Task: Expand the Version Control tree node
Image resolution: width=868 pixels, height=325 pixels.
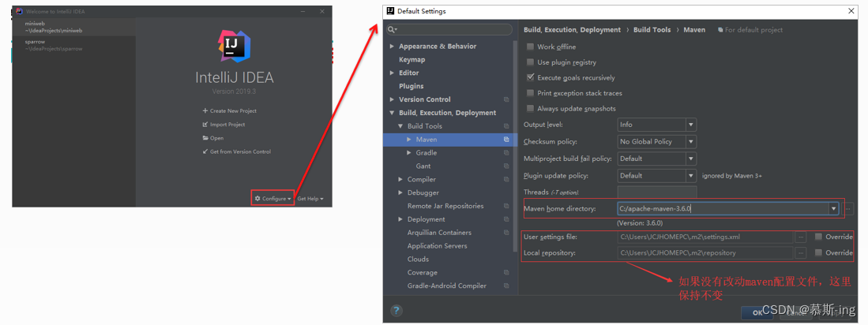Action: click(x=393, y=99)
